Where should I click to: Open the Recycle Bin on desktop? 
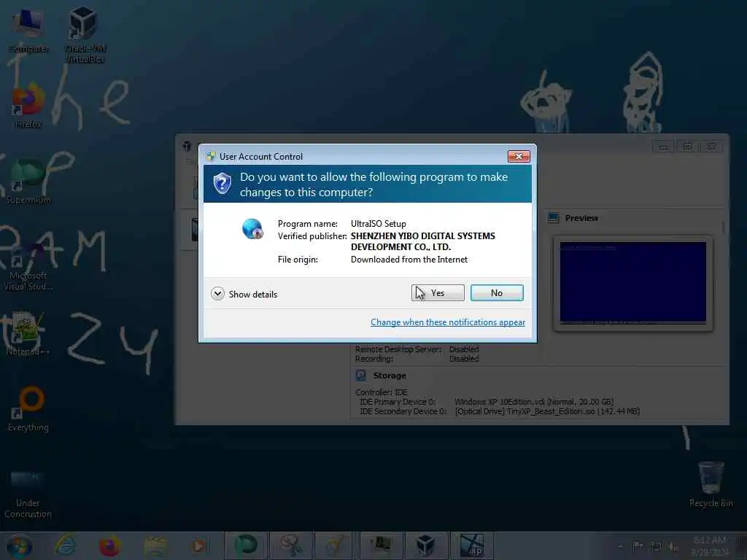(x=711, y=483)
